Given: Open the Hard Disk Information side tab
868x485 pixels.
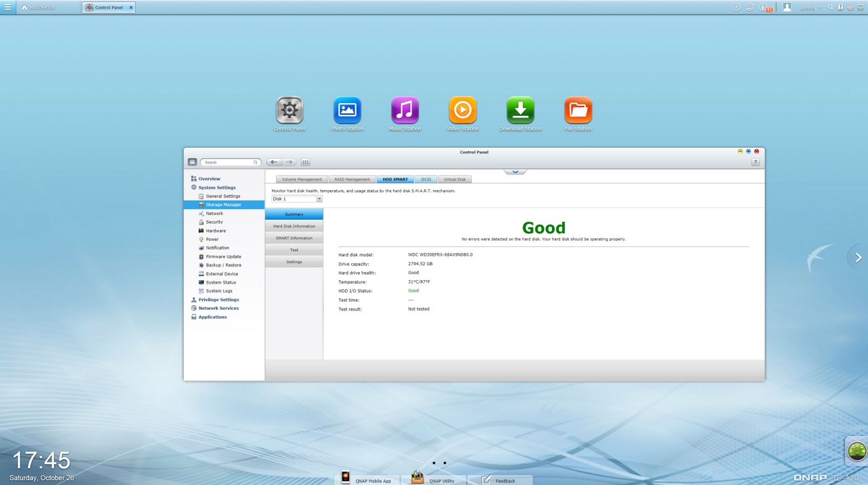Looking at the screenshot, I should point(294,226).
